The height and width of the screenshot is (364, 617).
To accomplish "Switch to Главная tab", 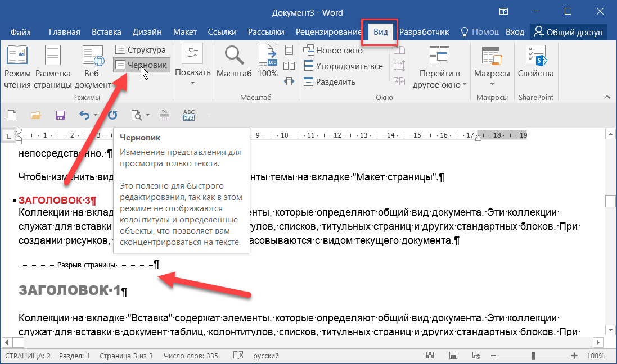I will pos(65,32).
